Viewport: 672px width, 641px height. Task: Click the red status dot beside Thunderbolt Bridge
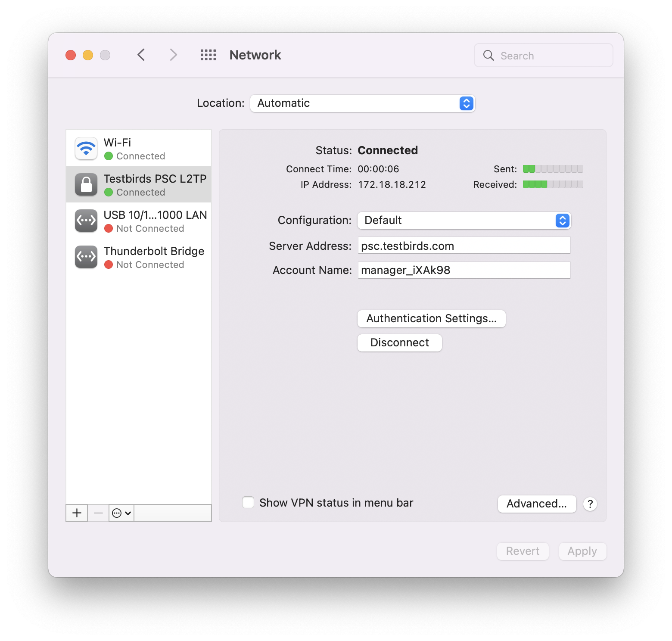point(109,265)
